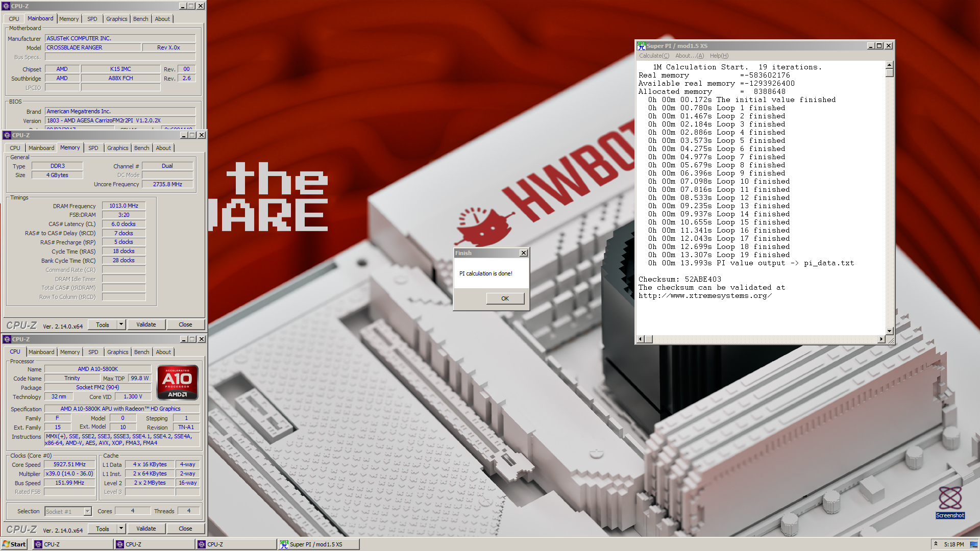Viewport: 980px width, 551px height.
Task: Select CPU tab in Memory window
Action: tap(15, 148)
